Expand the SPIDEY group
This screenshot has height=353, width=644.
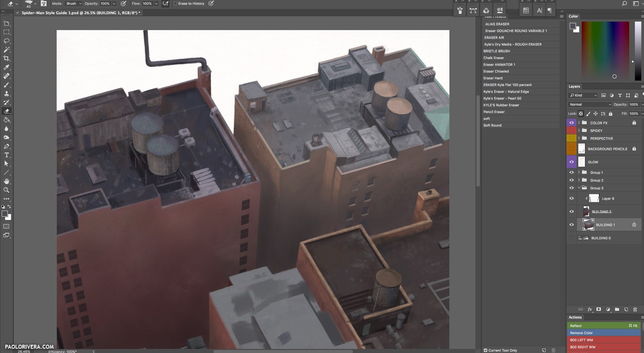579,131
